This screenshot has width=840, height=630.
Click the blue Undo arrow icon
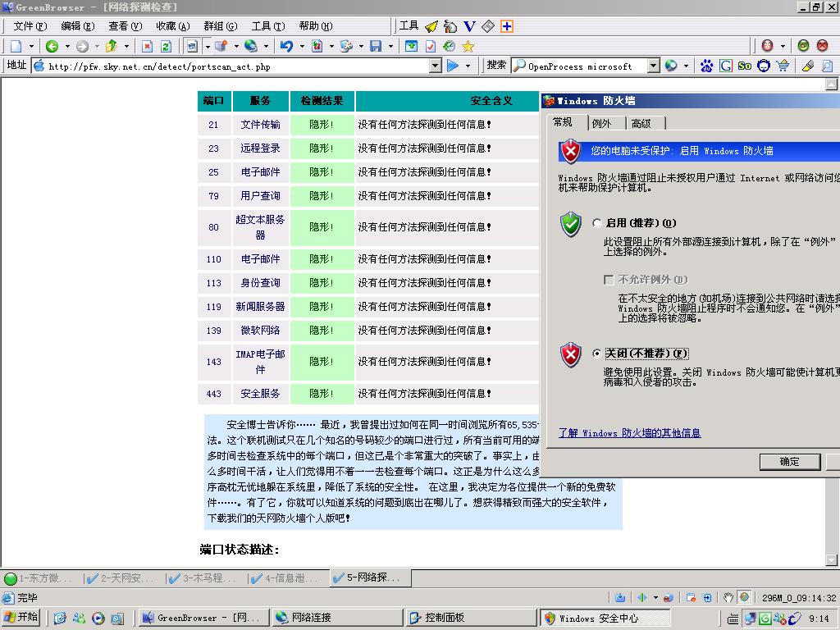(x=286, y=47)
